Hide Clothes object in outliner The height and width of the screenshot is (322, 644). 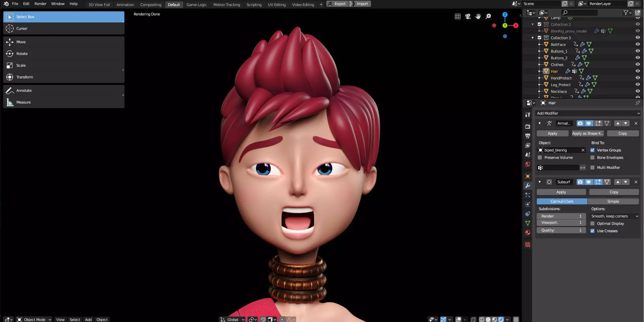pyautogui.click(x=638, y=64)
